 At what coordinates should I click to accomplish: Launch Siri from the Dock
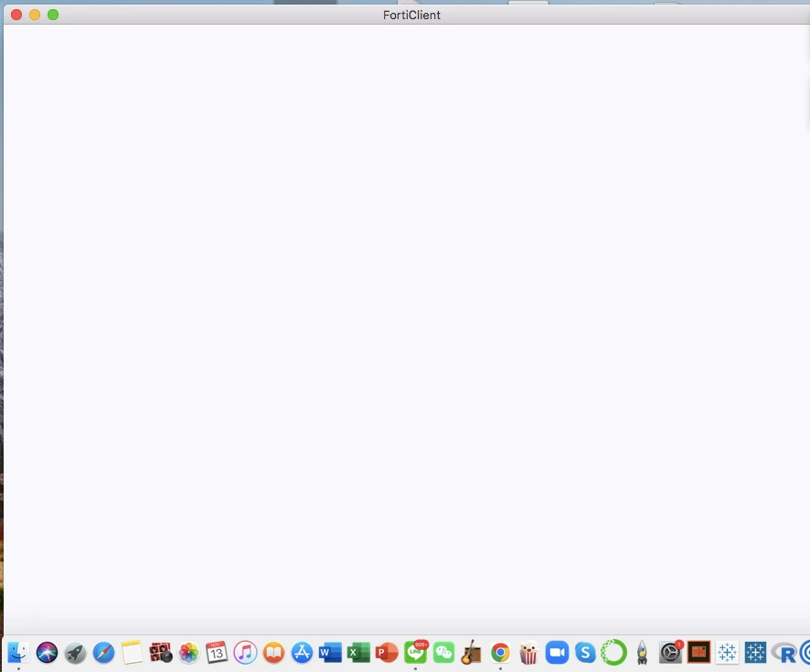tap(47, 653)
